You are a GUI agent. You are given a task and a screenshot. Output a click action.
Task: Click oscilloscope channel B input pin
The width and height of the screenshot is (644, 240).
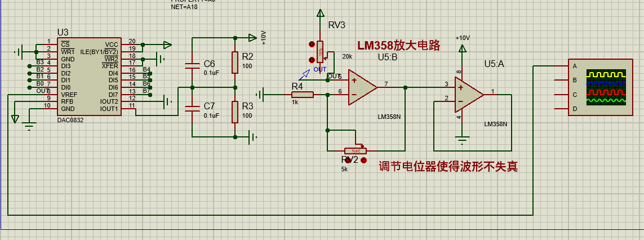pyautogui.click(x=561, y=80)
